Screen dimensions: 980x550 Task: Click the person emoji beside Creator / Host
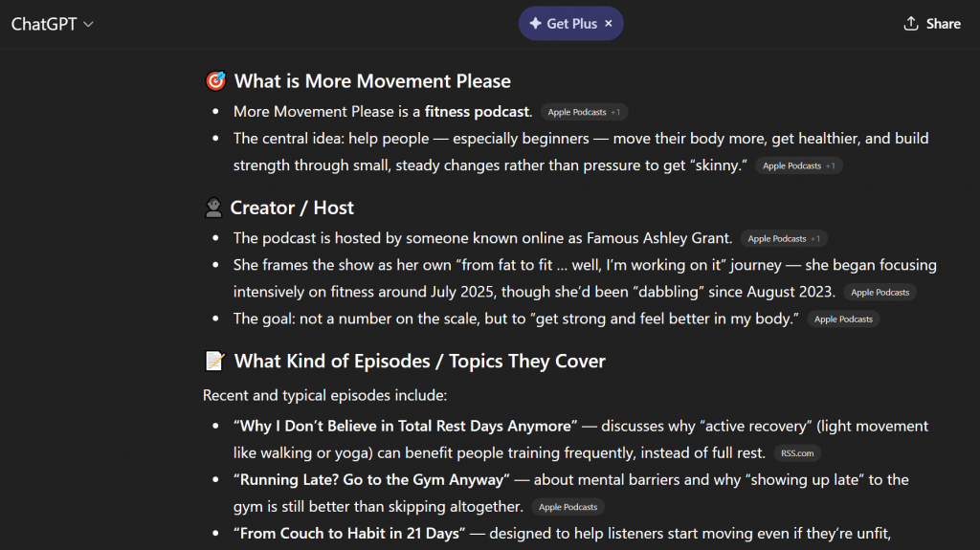pyautogui.click(x=214, y=208)
